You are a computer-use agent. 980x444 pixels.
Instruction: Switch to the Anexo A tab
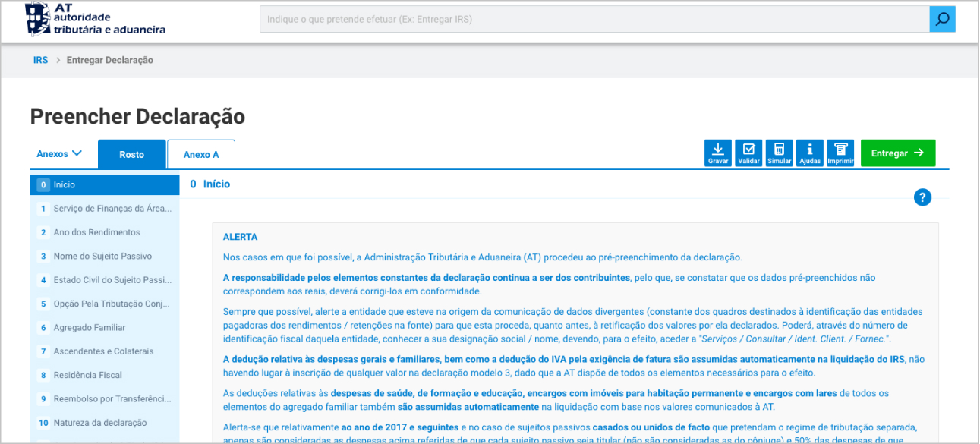(x=201, y=154)
